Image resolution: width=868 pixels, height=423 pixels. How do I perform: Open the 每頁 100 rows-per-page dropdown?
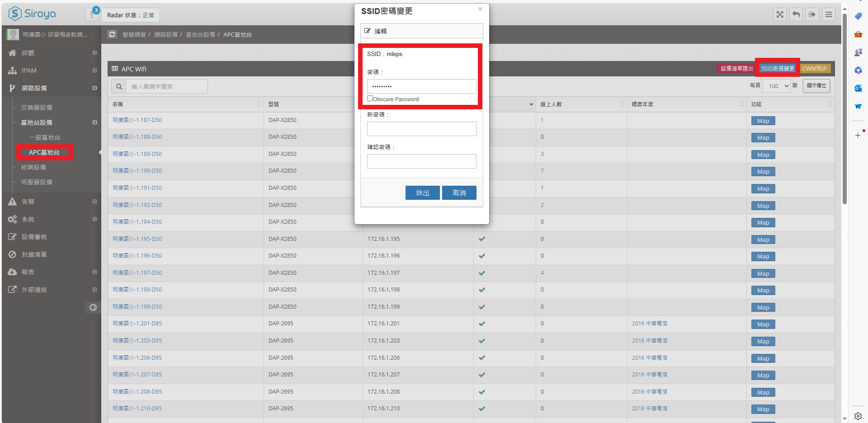coord(776,86)
